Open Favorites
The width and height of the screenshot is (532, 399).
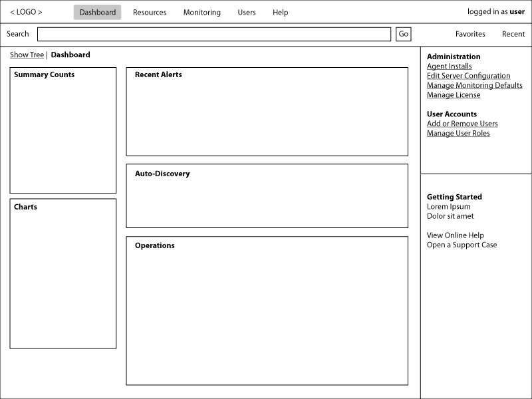point(470,34)
